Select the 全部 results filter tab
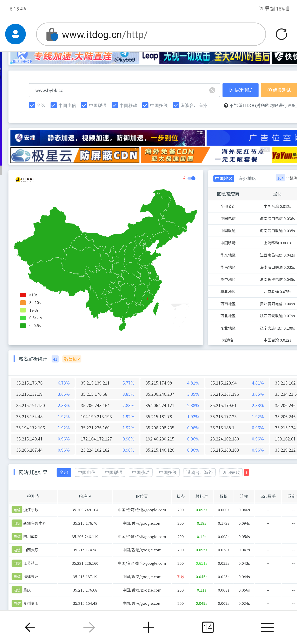Screen dimensions: 297x644 click(x=64, y=472)
